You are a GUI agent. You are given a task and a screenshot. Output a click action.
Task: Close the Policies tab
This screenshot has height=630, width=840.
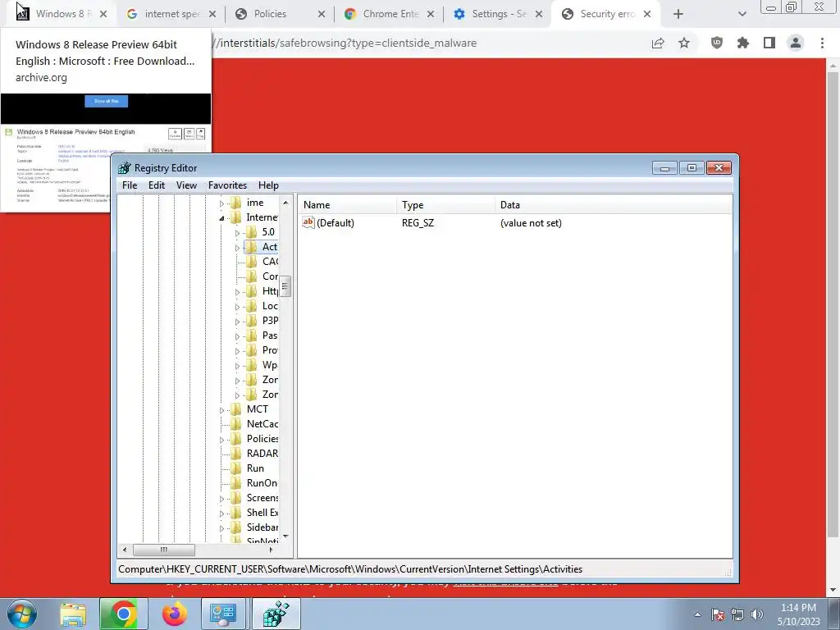click(322, 15)
